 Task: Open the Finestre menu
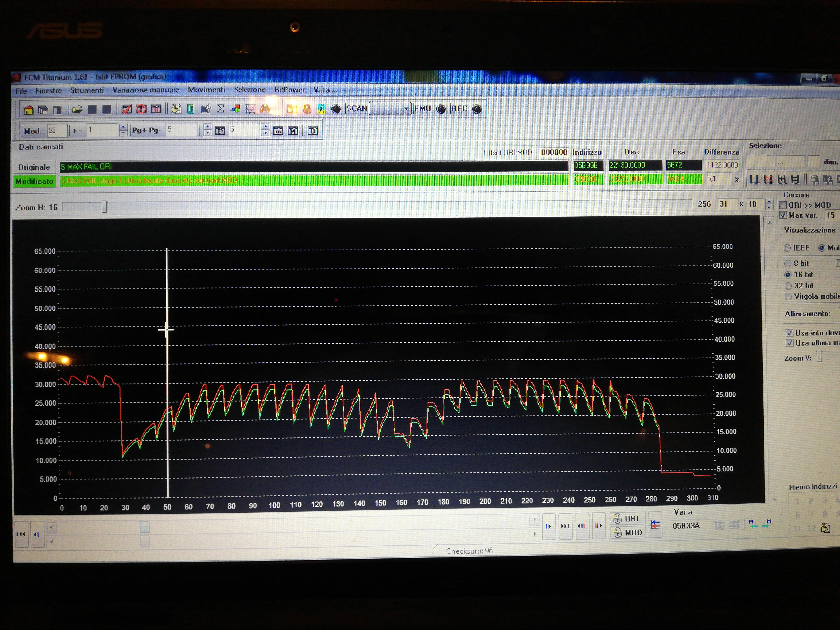[49, 91]
